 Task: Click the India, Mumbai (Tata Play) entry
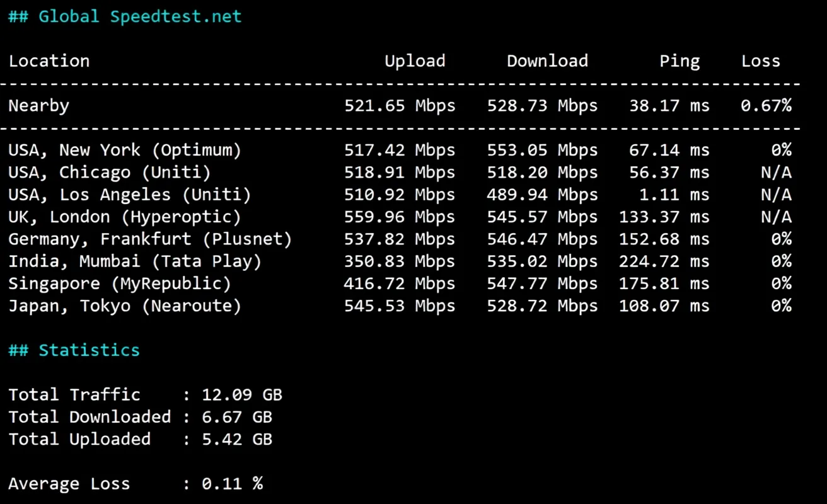(x=135, y=261)
